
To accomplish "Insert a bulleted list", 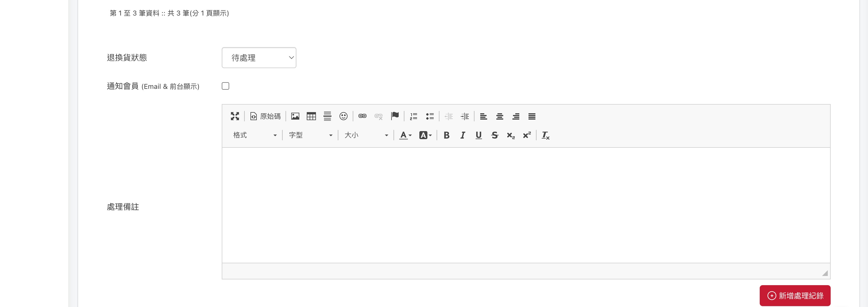I will pyautogui.click(x=430, y=116).
